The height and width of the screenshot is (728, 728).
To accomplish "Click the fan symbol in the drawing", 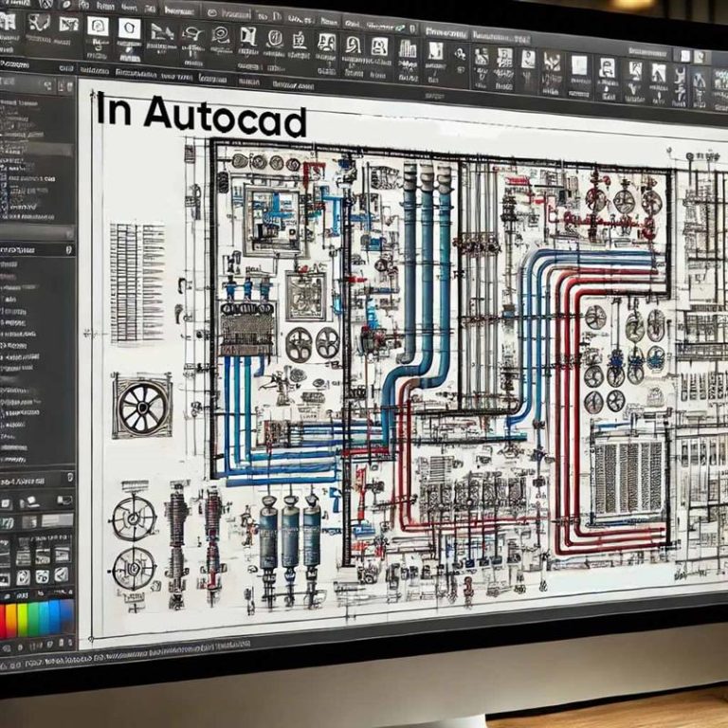I will point(142,405).
